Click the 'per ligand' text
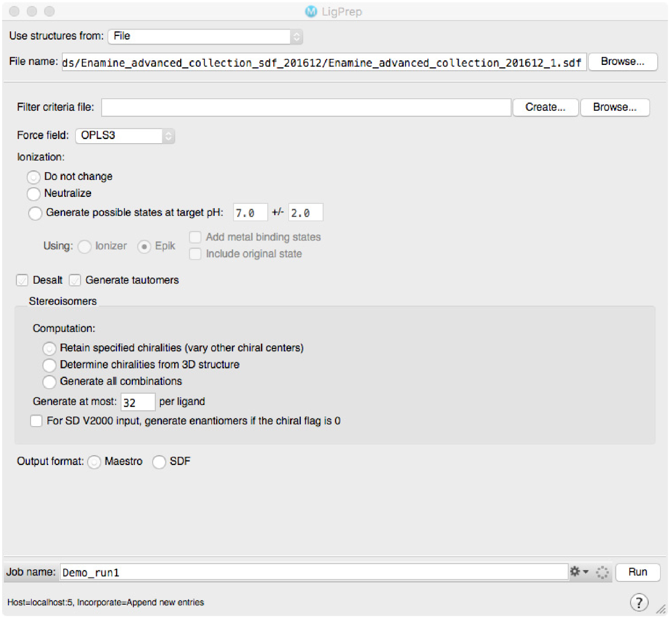 point(182,401)
